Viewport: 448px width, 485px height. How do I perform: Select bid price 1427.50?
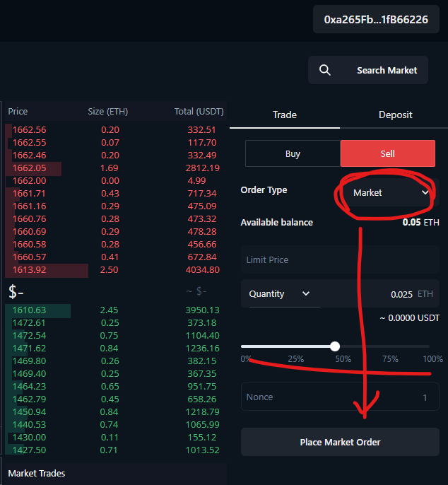click(29, 450)
